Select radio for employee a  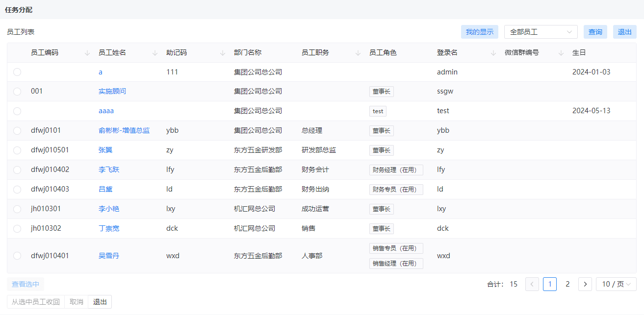(17, 72)
